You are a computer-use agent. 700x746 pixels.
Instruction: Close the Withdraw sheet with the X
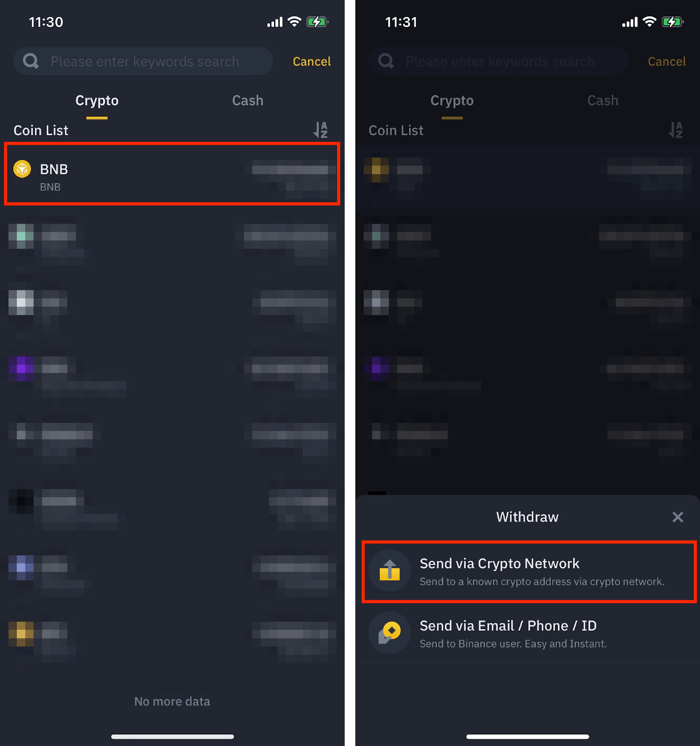pos(678,517)
